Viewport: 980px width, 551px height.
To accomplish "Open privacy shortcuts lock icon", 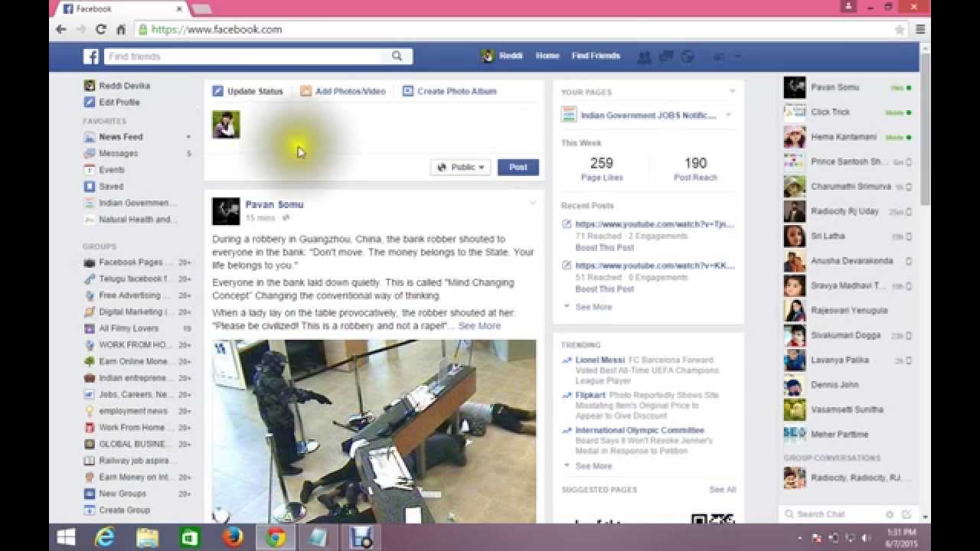I will 719,57.
